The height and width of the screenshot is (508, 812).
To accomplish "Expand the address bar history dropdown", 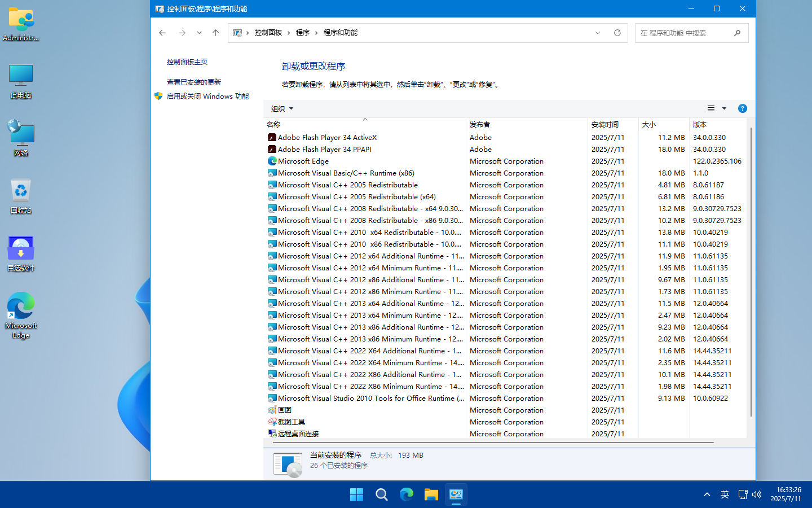I will (x=598, y=33).
